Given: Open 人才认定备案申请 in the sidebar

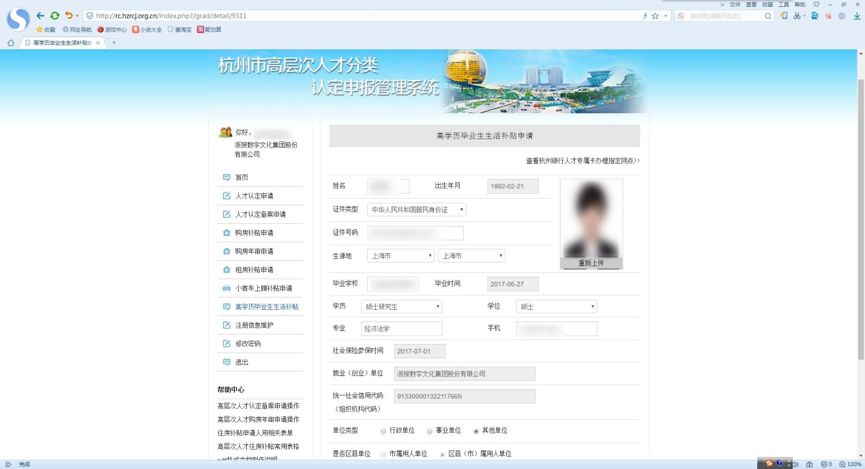Looking at the screenshot, I should coord(260,214).
